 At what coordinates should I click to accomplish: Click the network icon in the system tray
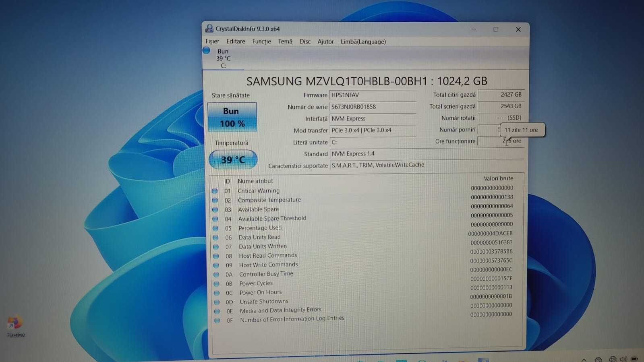[x=613, y=359]
